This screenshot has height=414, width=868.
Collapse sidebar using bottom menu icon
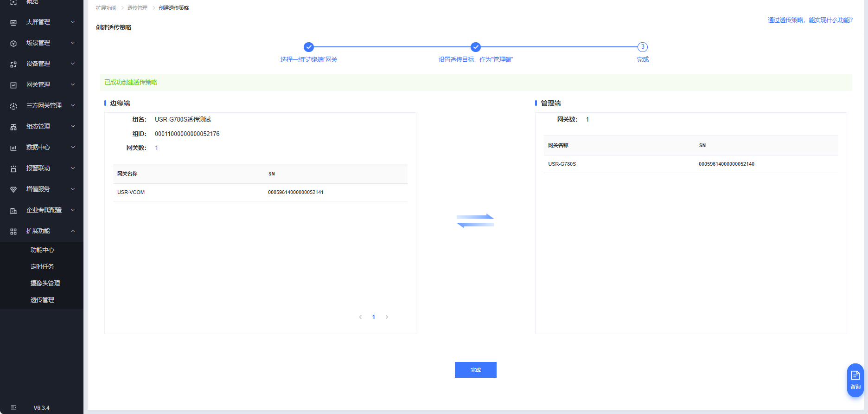(x=13, y=408)
